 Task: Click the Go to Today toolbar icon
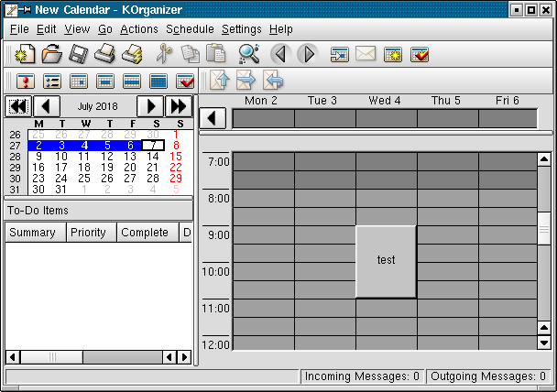[x=339, y=55]
